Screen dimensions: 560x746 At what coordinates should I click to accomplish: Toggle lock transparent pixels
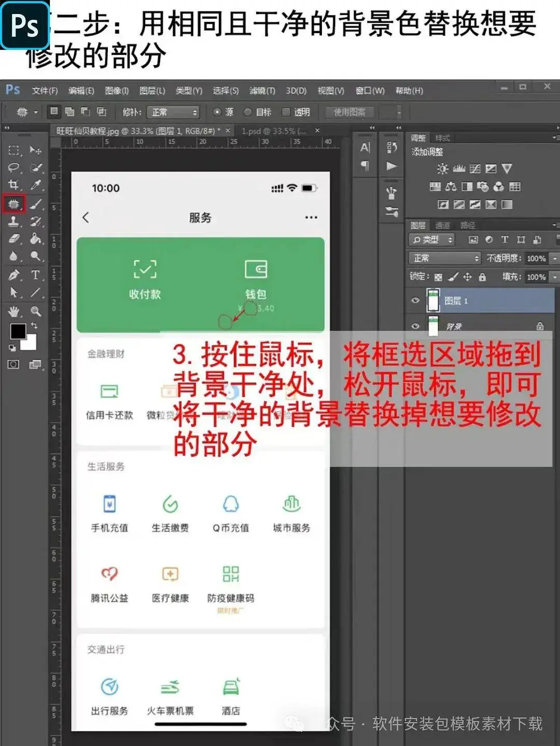coord(439,277)
